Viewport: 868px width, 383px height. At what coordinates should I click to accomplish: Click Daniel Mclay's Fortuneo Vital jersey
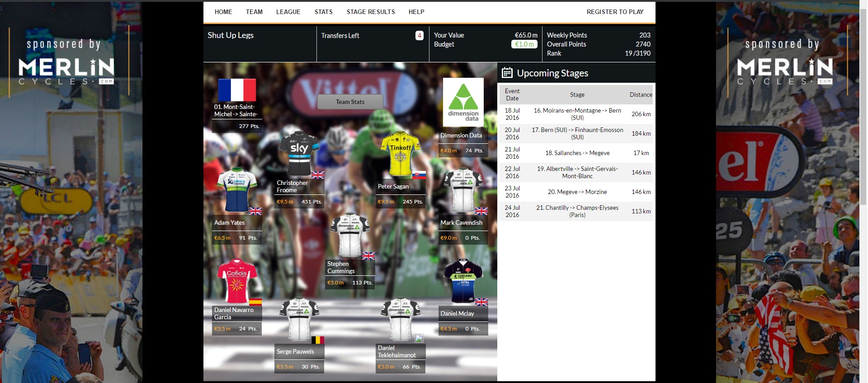click(463, 281)
